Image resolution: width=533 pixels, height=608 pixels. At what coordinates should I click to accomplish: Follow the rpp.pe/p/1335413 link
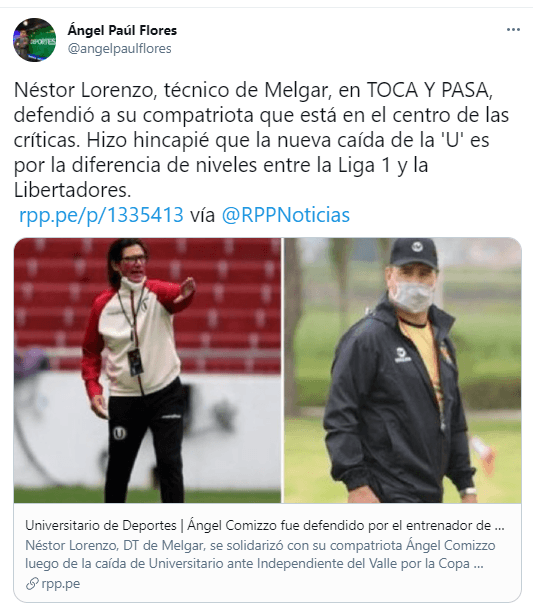click(x=101, y=214)
